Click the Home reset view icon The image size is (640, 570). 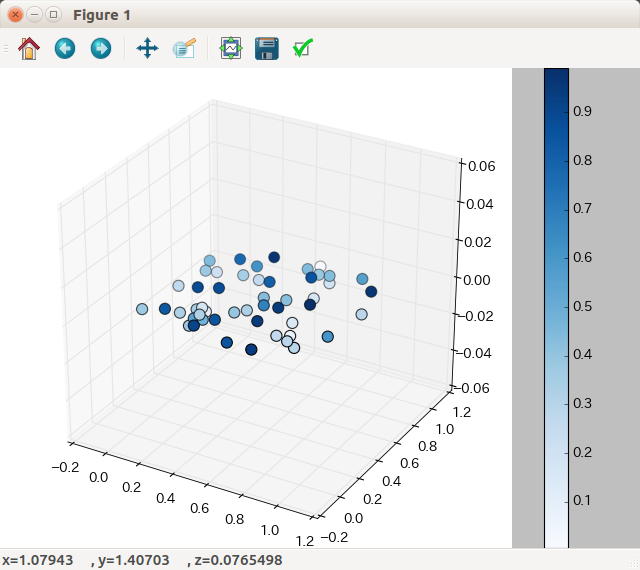click(29, 49)
